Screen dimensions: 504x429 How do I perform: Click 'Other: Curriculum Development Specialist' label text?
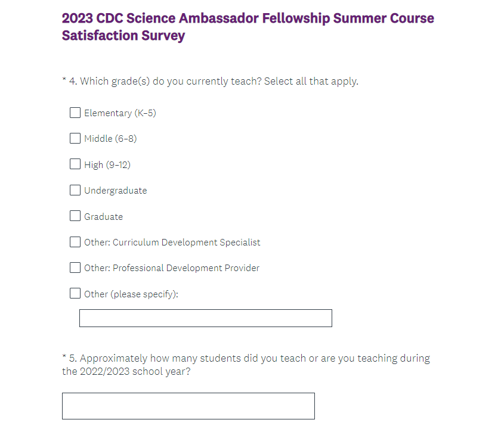point(172,243)
